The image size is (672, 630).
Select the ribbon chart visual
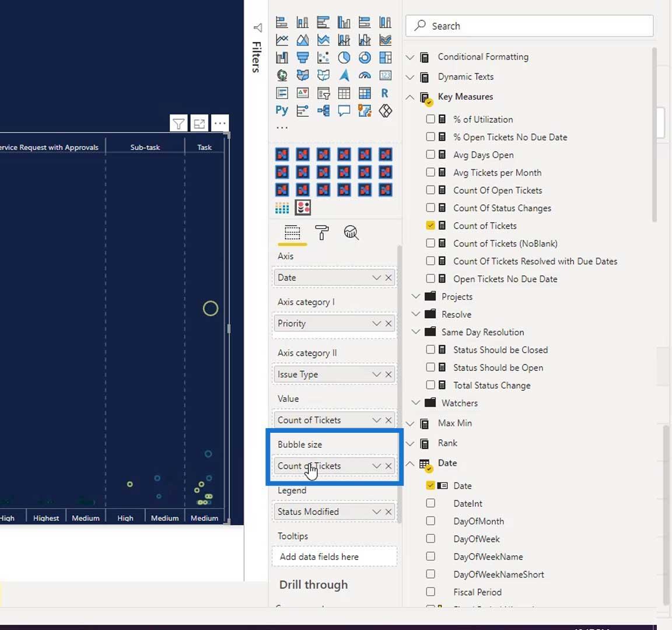pyautogui.click(x=385, y=40)
